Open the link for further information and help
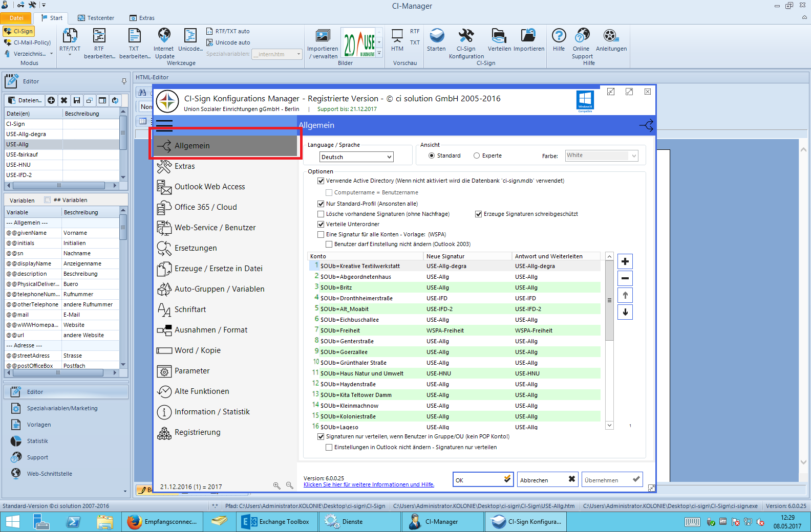Screen dimensions: 811x532 [369, 485]
